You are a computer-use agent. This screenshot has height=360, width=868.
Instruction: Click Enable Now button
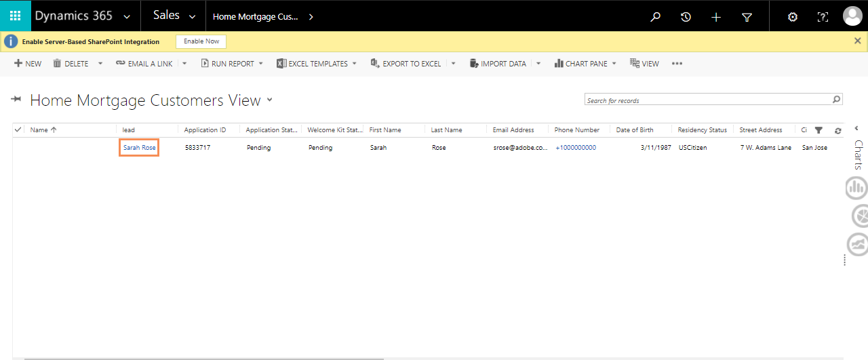[x=201, y=41]
